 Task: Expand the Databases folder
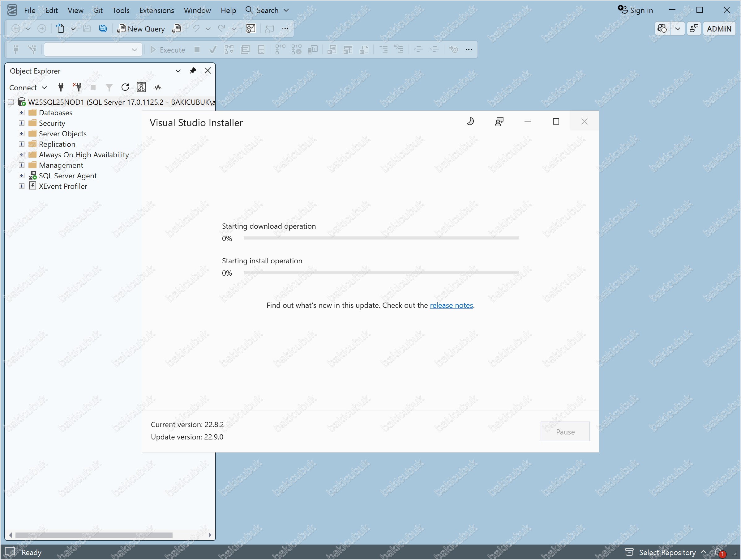[x=21, y=112]
